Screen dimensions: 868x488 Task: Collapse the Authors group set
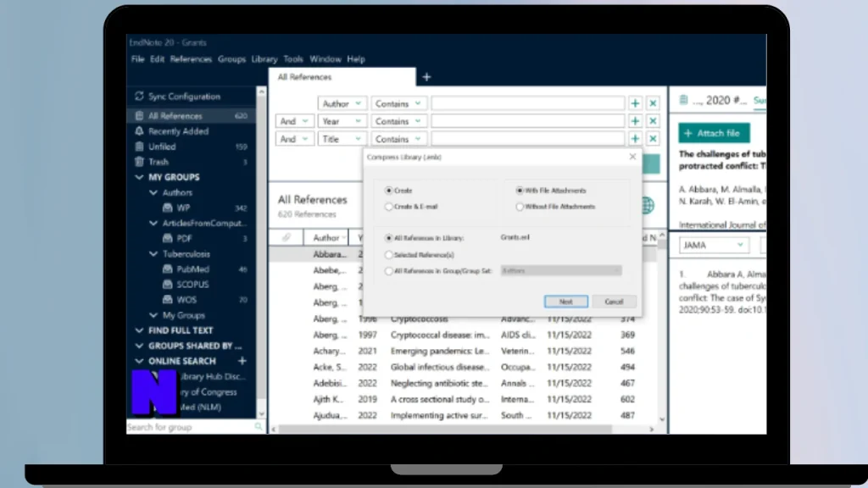(153, 192)
